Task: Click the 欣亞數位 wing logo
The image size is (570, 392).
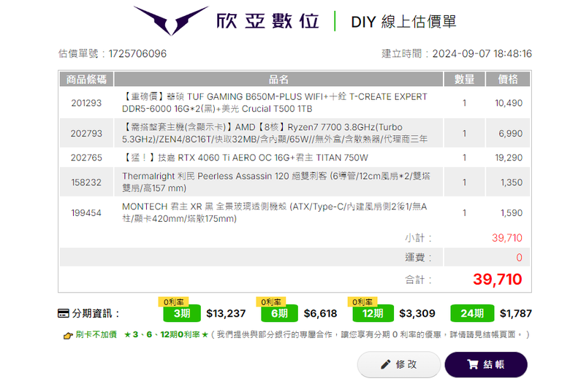Action: click(x=171, y=20)
